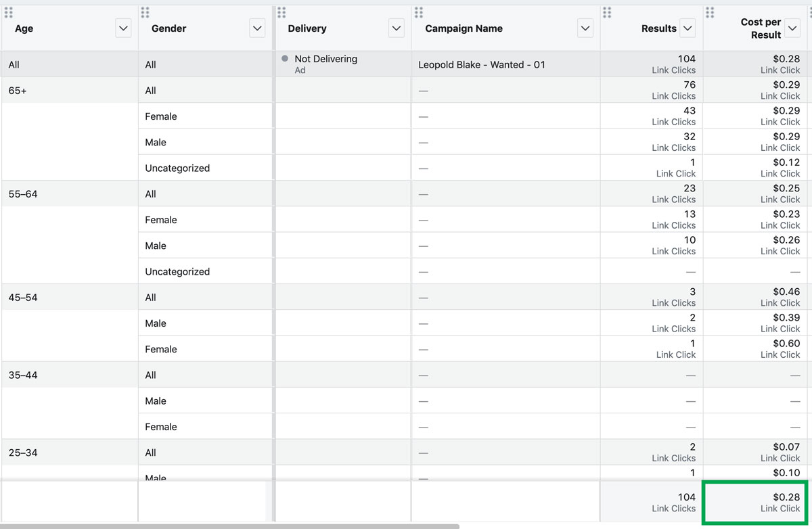812x529 pixels.
Task: Open the Results column dropdown
Action: 687,28
